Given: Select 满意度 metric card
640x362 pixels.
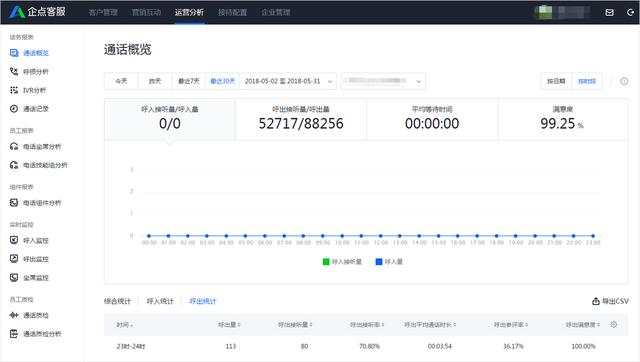Looking at the screenshot, I should point(563,119).
